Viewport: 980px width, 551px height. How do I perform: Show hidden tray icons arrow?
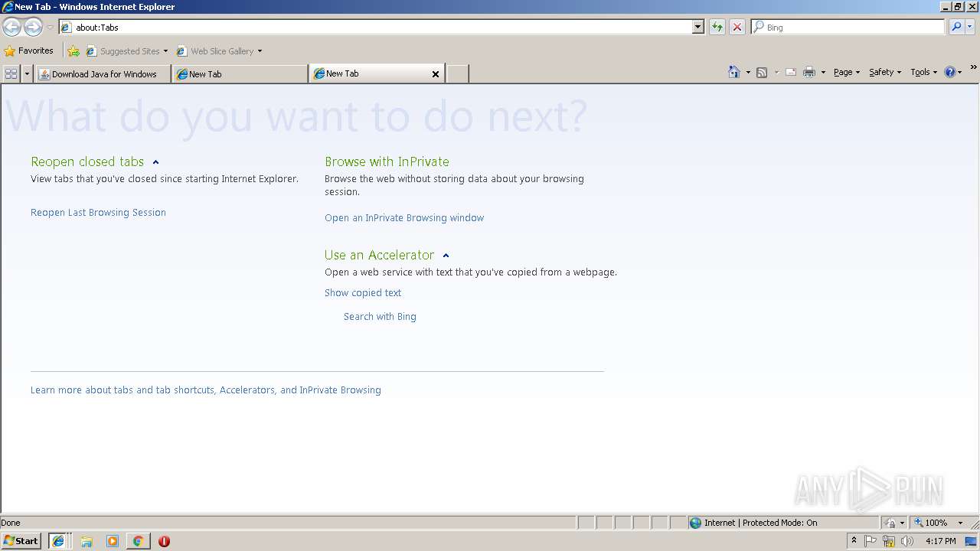pyautogui.click(x=854, y=541)
